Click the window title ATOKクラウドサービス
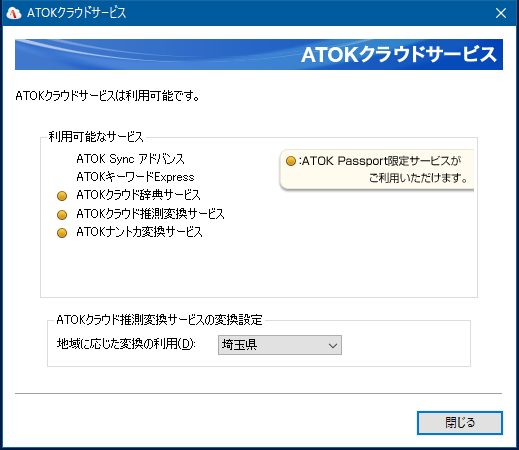 [x=77, y=13]
